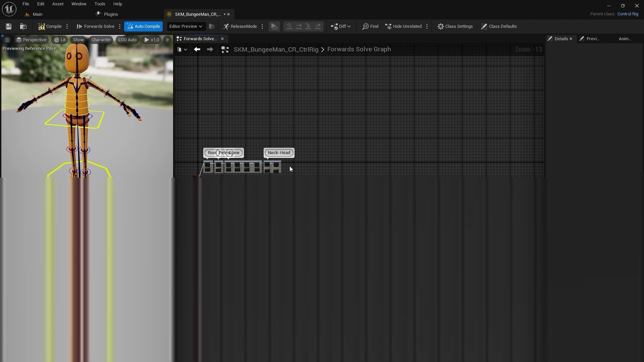Change the Lit view mode
The width and height of the screenshot is (644, 362).
[x=60, y=40]
